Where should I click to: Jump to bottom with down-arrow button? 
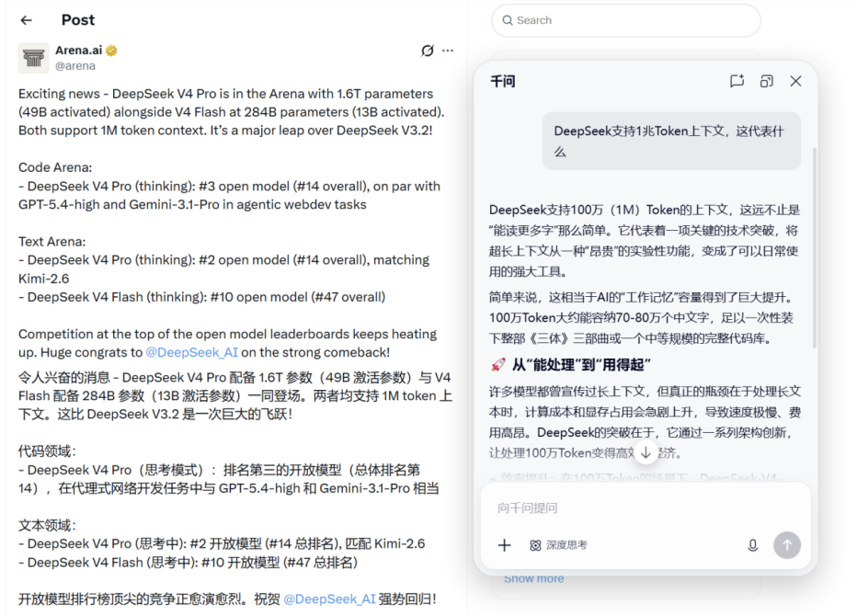pyautogui.click(x=646, y=452)
